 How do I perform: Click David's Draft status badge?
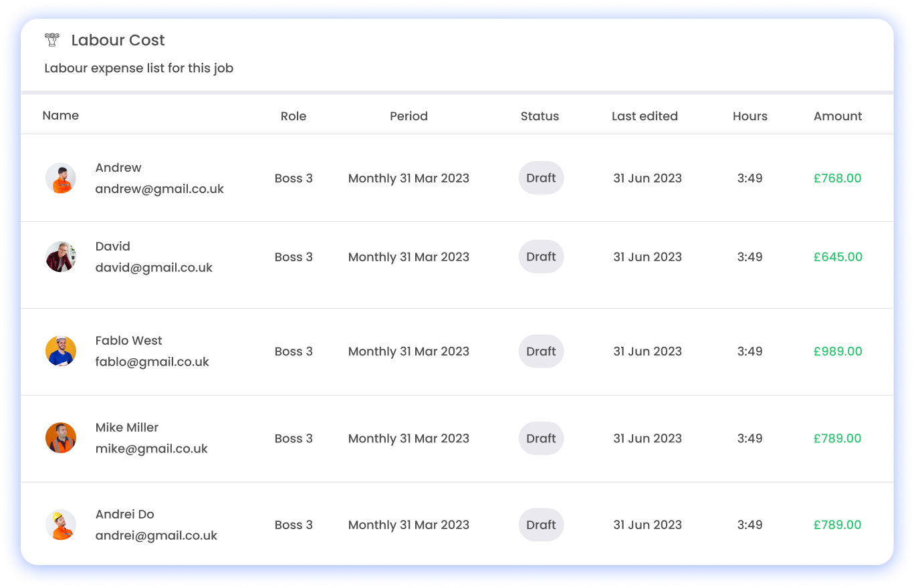(541, 257)
